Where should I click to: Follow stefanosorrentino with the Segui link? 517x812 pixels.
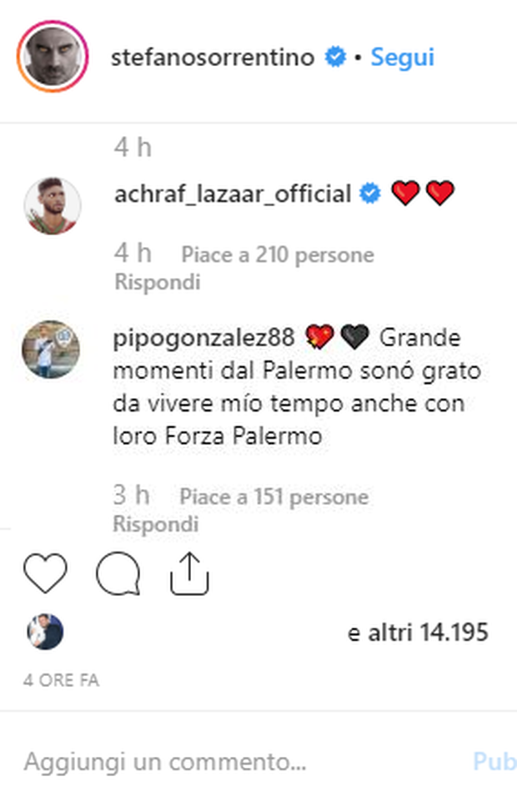tap(402, 57)
